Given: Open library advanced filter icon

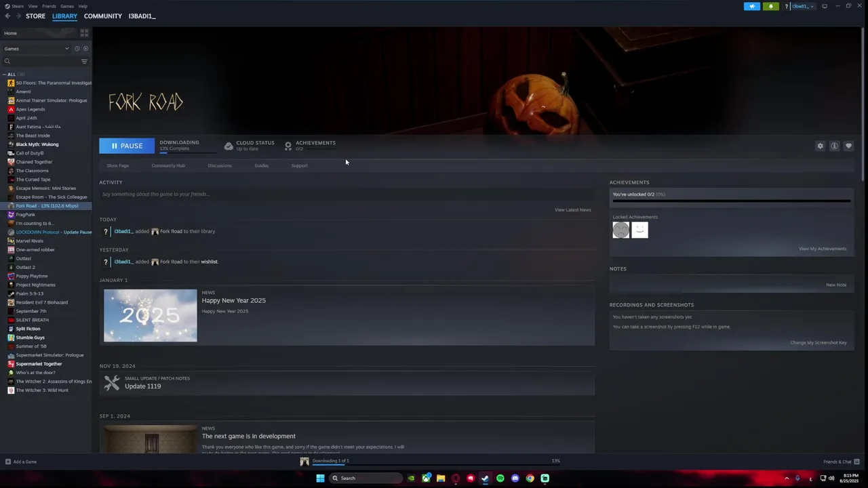Looking at the screenshot, I should [84, 61].
